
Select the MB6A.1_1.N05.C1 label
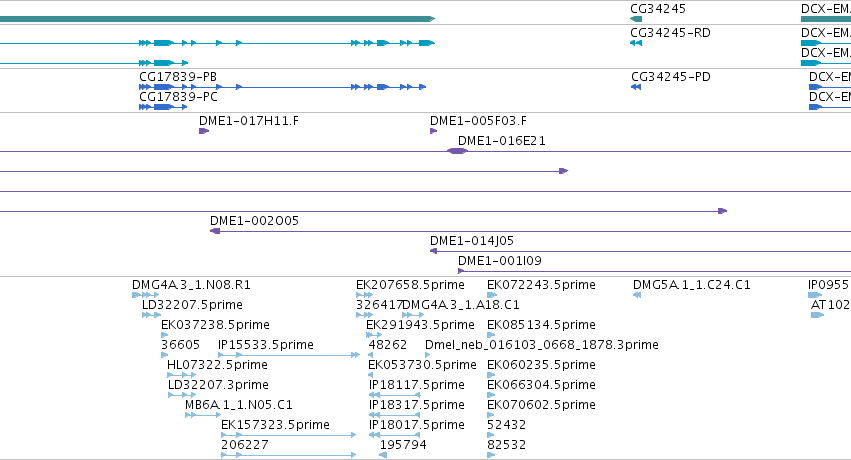click(239, 405)
